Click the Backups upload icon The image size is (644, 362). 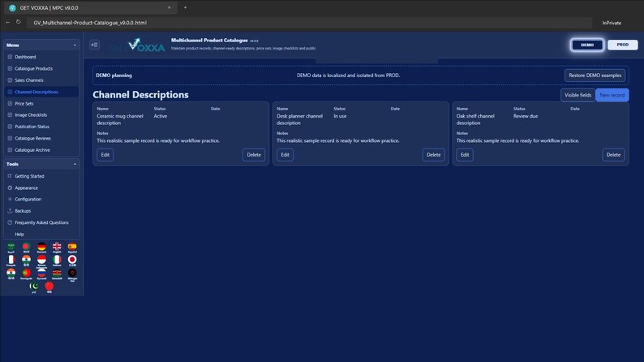pos(10,211)
